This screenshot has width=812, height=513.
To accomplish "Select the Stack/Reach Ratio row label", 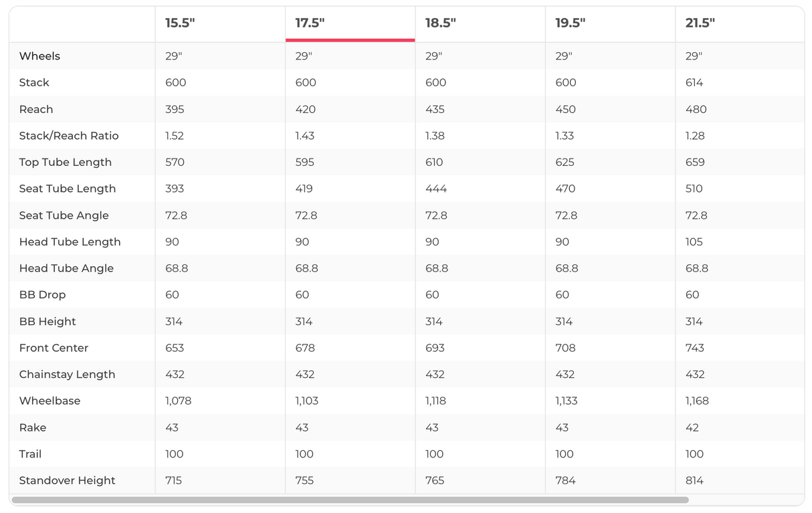I will click(69, 136).
